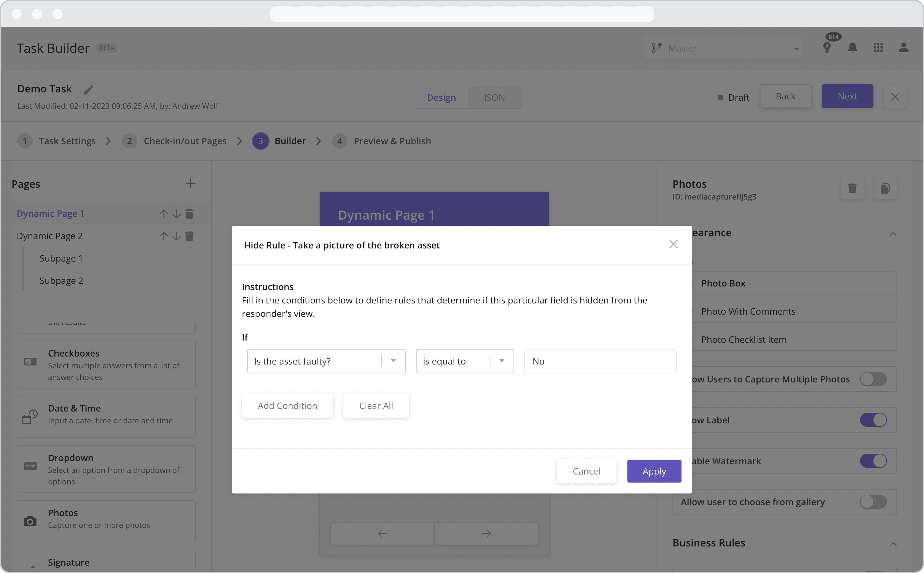Go to next page with the right arrow
924x573 pixels.
[x=486, y=534]
